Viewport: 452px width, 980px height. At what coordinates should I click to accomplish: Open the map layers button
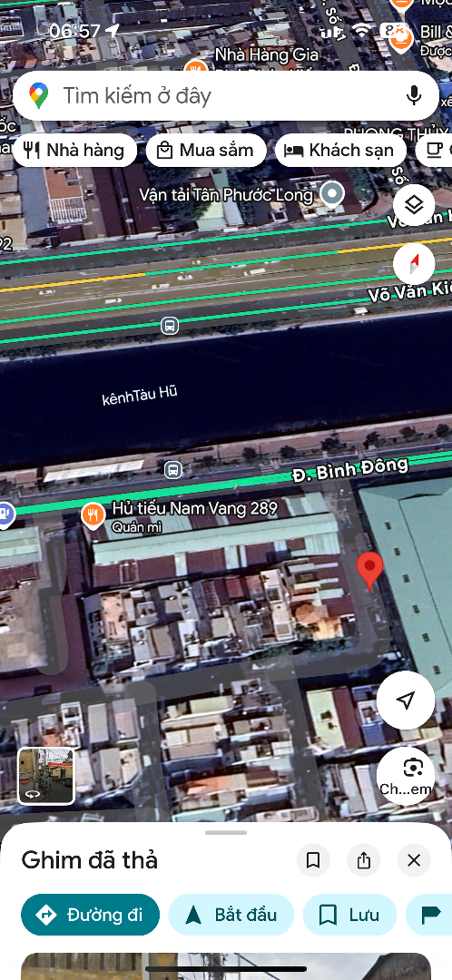point(414,204)
